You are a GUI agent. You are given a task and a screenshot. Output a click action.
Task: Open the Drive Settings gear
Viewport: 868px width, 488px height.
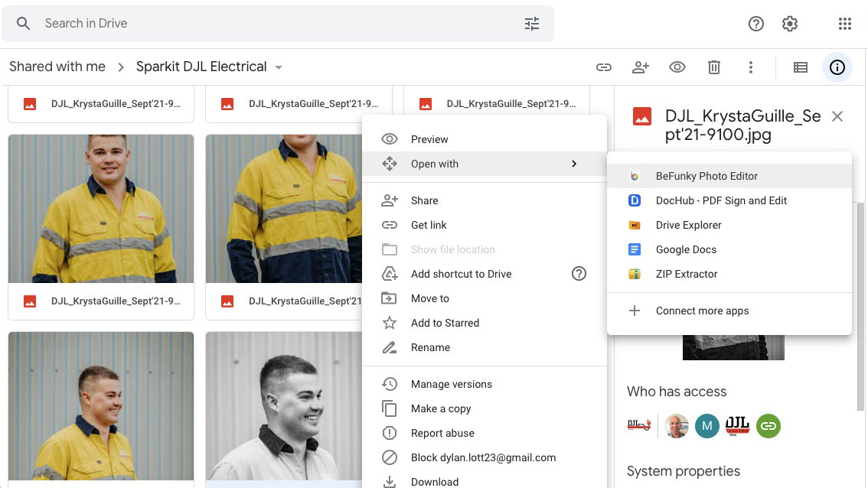click(790, 24)
